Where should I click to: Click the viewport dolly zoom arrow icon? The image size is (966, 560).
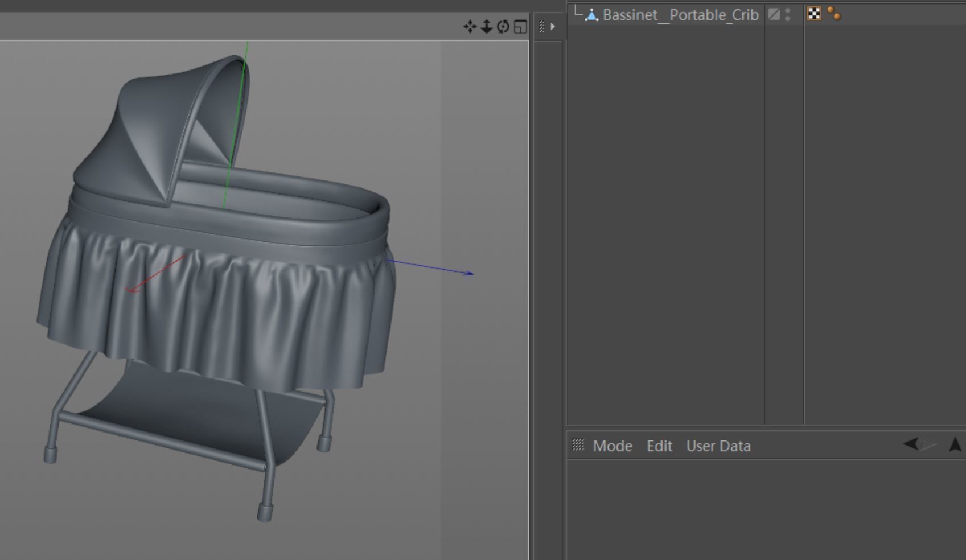point(486,27)
